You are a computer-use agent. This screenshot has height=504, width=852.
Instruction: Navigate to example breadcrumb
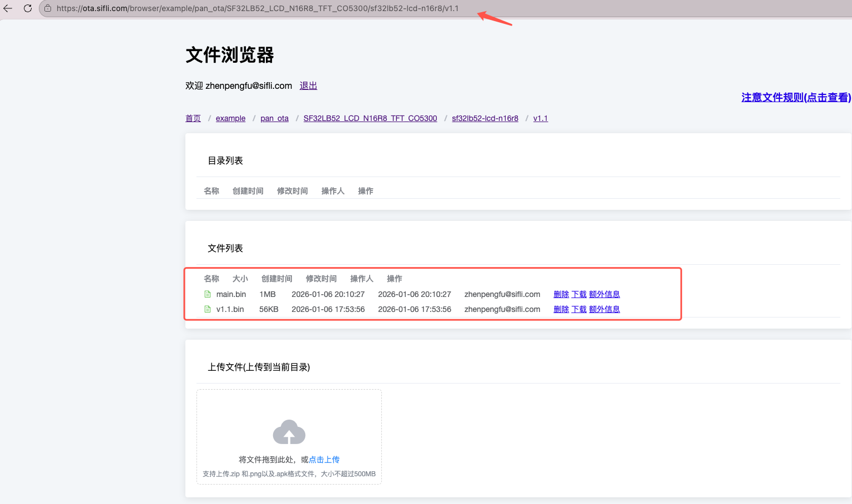(x=230, y=118)
